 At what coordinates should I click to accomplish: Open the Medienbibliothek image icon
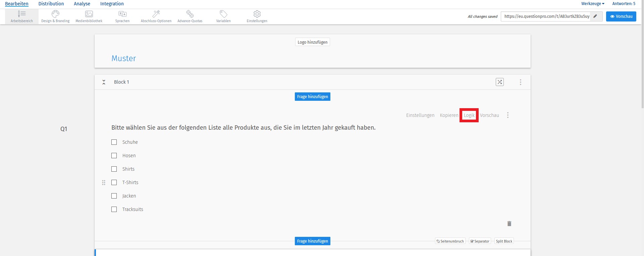pyautogui.click(x=89, y=14)
